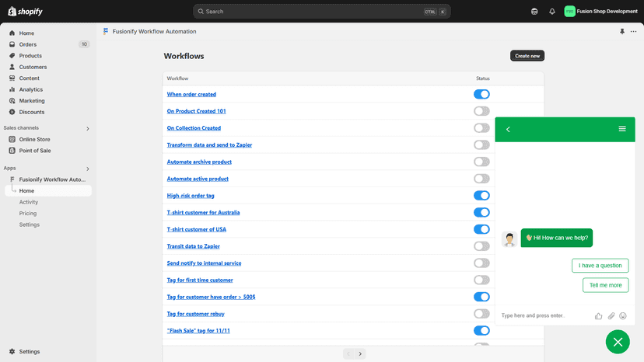Viewport: 644px width, 362px height.
Task: Open the Transit data to Zapier link
Action: click(193, 246)
